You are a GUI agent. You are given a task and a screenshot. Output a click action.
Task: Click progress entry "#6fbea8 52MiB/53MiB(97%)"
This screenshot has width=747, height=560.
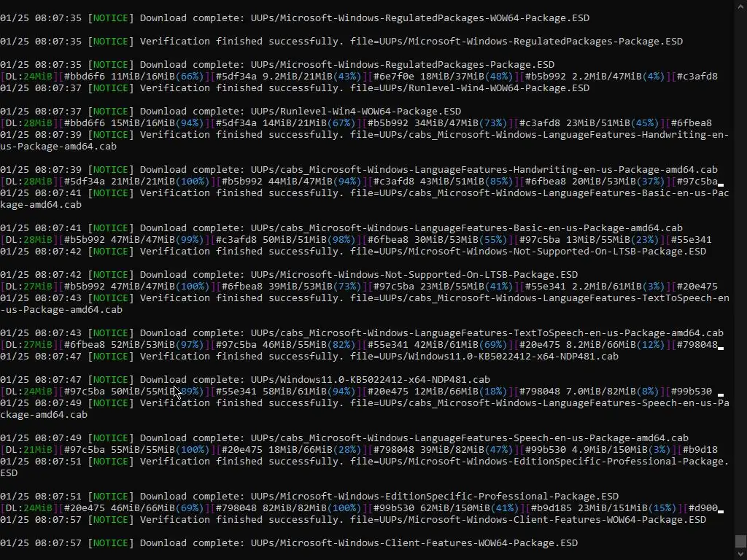click(x=134, y=345)
